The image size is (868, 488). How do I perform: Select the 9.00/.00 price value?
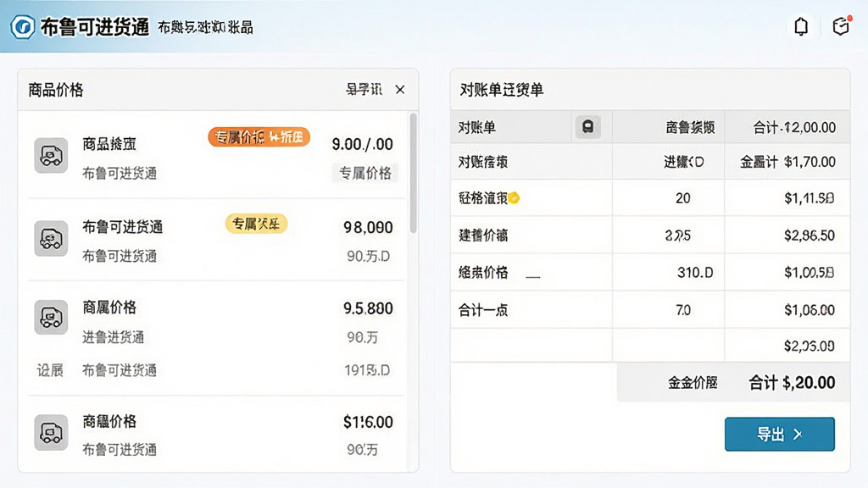point(362,144)
